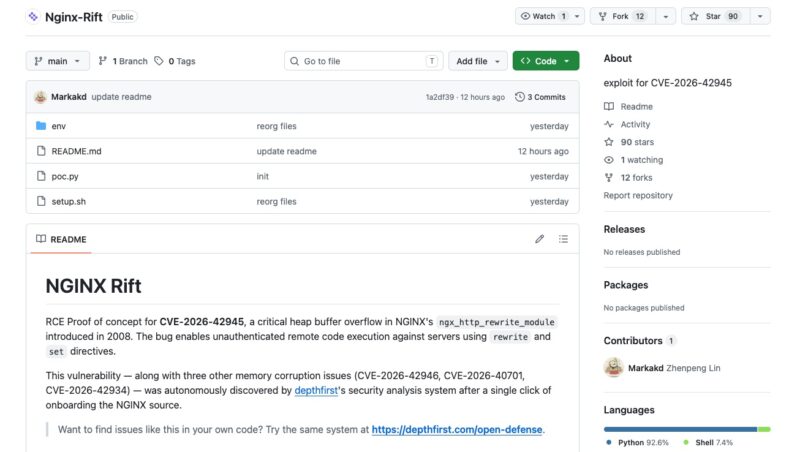This screenshot has height=452, width=800.
Task: Open reorg files commit for env
Action: click(x=277, y=126)
